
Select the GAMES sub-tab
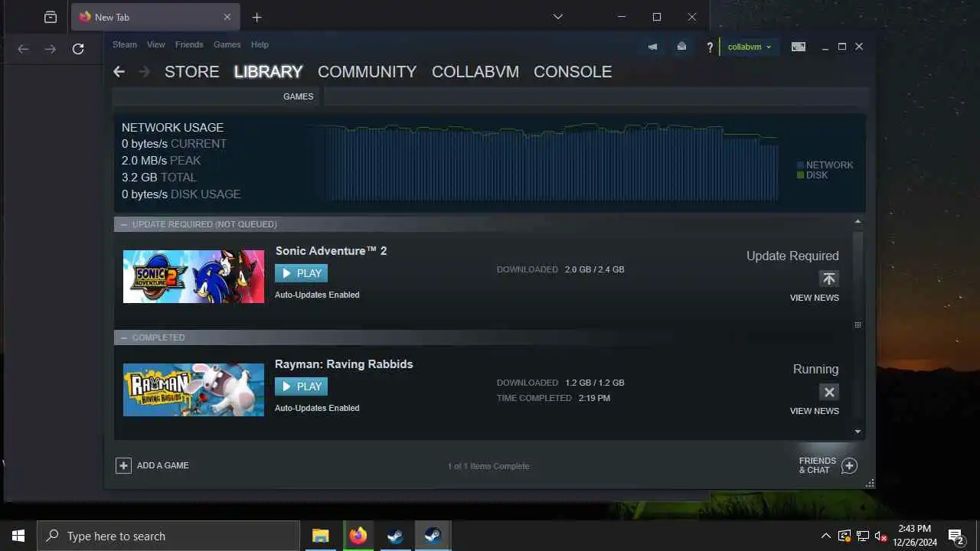[299, 96]
